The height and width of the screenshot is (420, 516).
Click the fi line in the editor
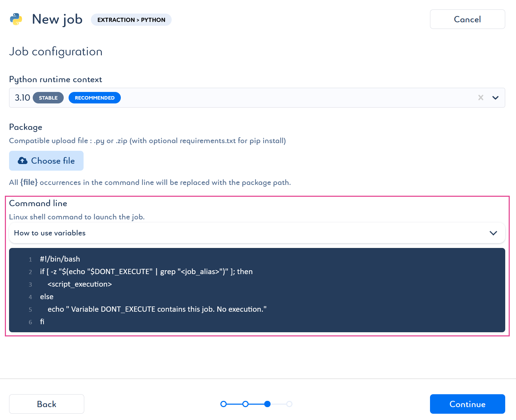(42, 322)
